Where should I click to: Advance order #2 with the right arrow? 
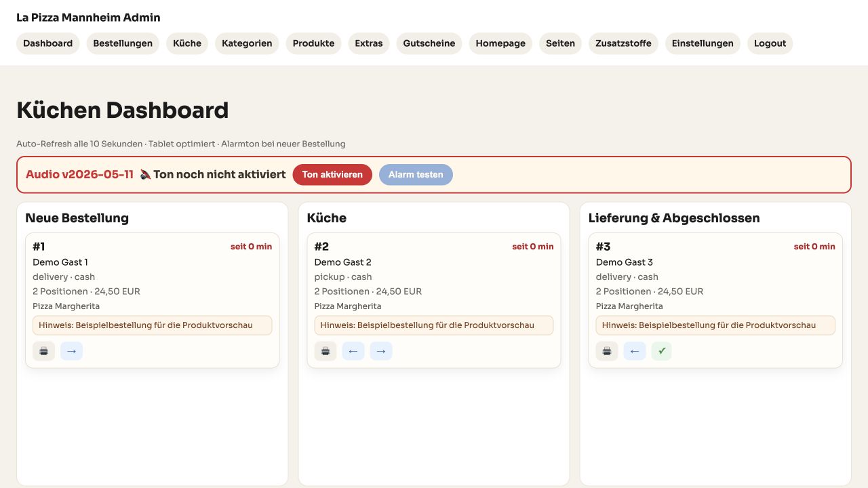click(x=381, y=351)
